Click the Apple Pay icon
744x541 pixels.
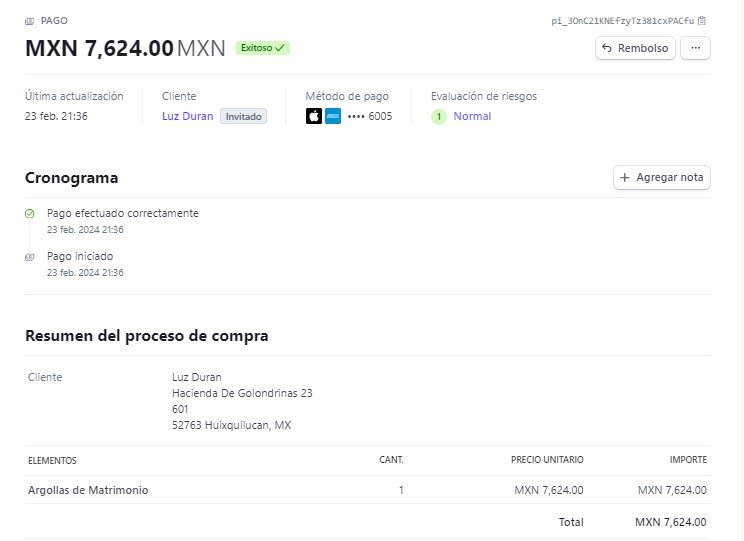pos(314,116)
